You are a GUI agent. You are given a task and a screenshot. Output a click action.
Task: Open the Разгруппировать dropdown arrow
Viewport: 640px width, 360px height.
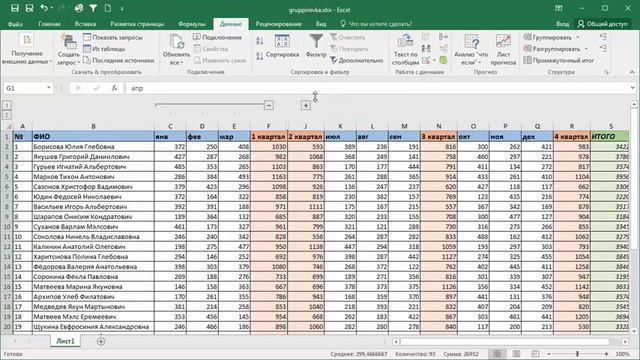click(587, 49)
